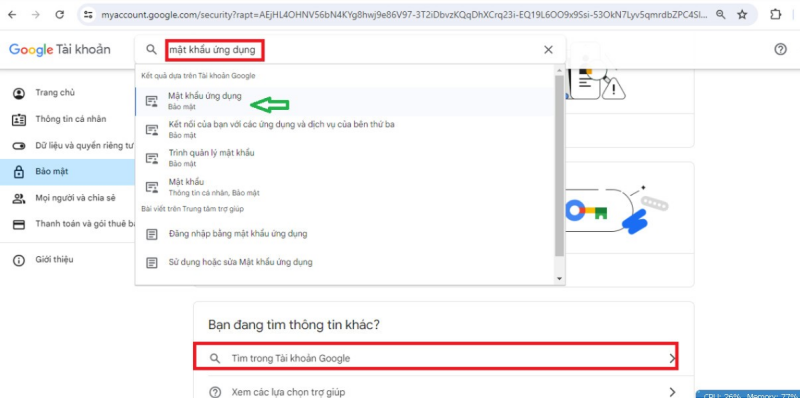
Task: Select 'Bảo mật' in sidebar
Action: point(67,172)
